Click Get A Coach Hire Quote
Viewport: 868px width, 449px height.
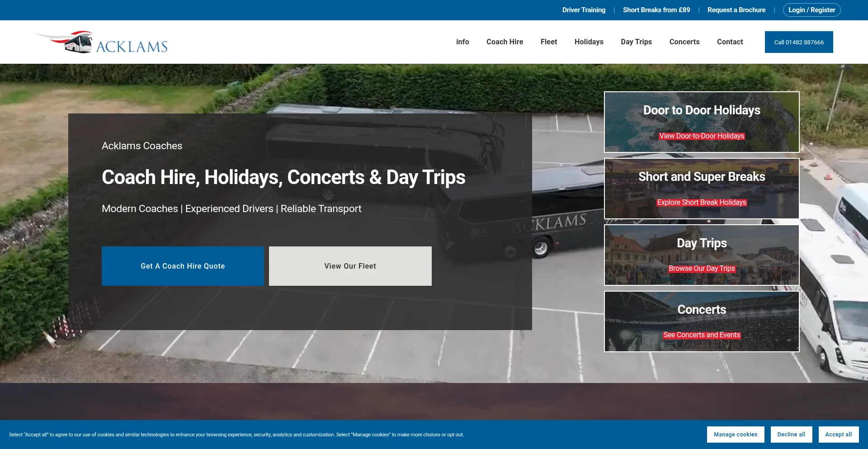click(x=183, y=266)
